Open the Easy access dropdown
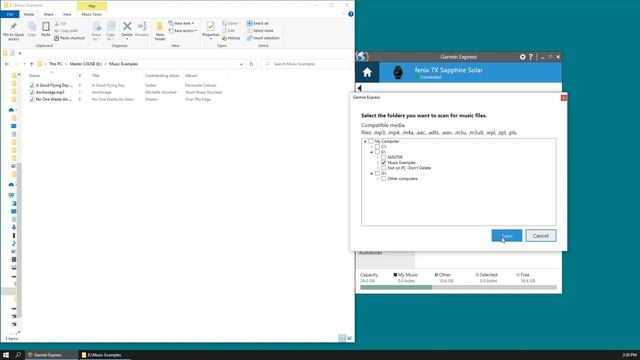This screenshot has height=360, width=640. point(183,31)
